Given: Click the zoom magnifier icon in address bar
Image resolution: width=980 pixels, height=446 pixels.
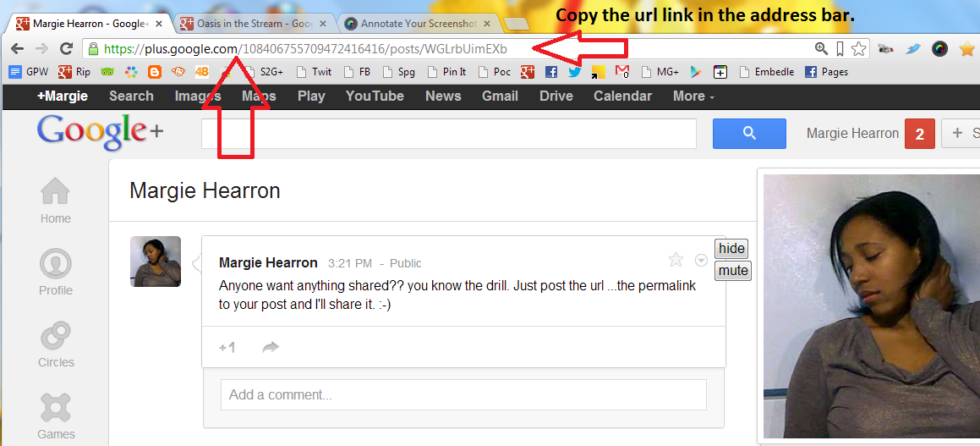Looking at the screenshot, I should pyautogui.click(x=821, y=49).
